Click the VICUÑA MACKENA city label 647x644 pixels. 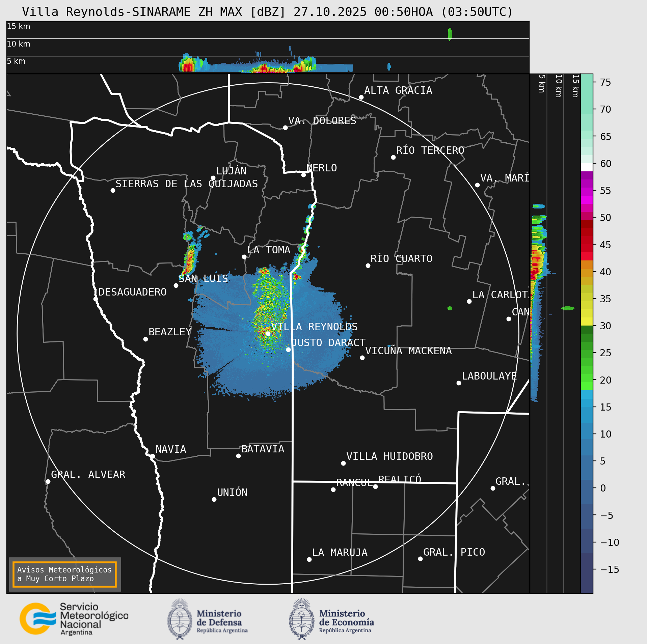click(408, 351)
